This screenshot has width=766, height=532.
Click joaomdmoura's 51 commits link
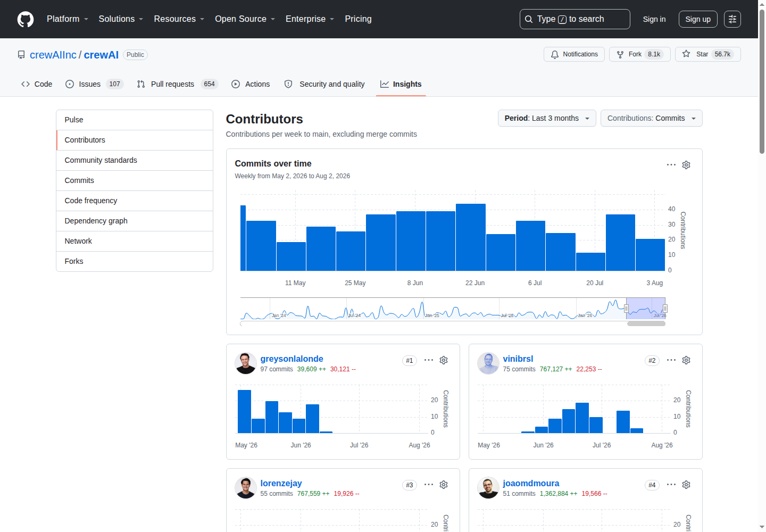(519, 494)
